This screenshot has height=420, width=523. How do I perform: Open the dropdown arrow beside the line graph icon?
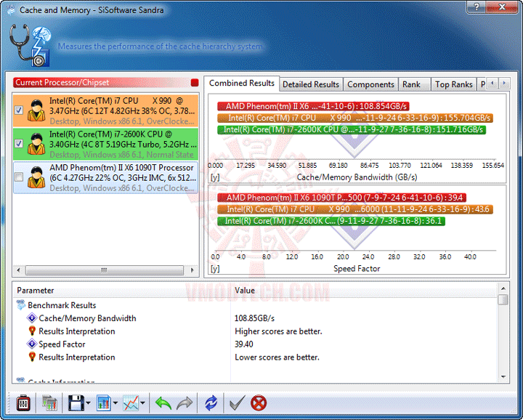[143, 403]
